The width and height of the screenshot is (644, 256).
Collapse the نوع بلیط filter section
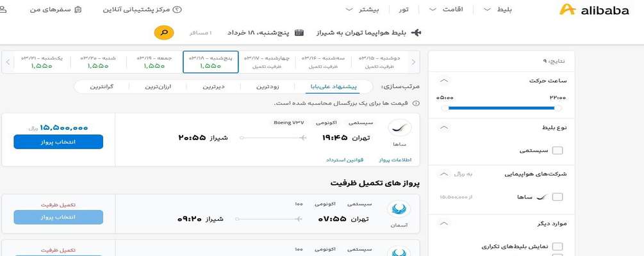pyautogui.click(x=444, y=127)
